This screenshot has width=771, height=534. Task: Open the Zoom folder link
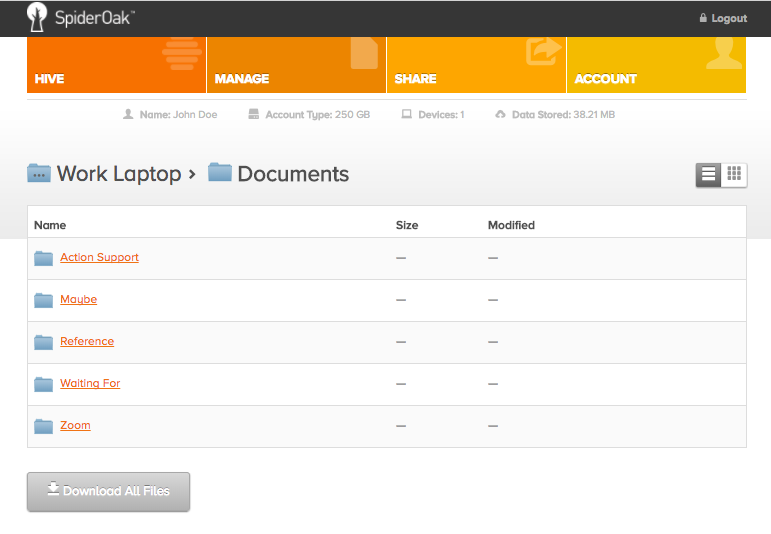click(75, 426)
